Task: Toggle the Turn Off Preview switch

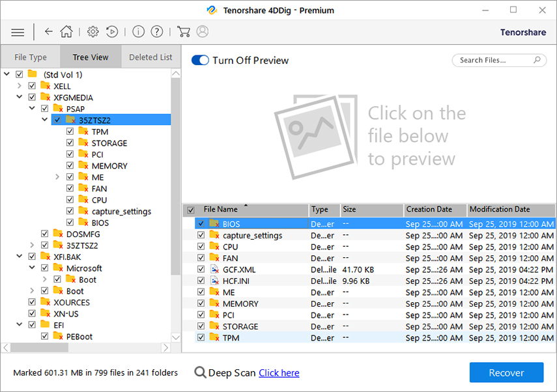Action: 200,60
